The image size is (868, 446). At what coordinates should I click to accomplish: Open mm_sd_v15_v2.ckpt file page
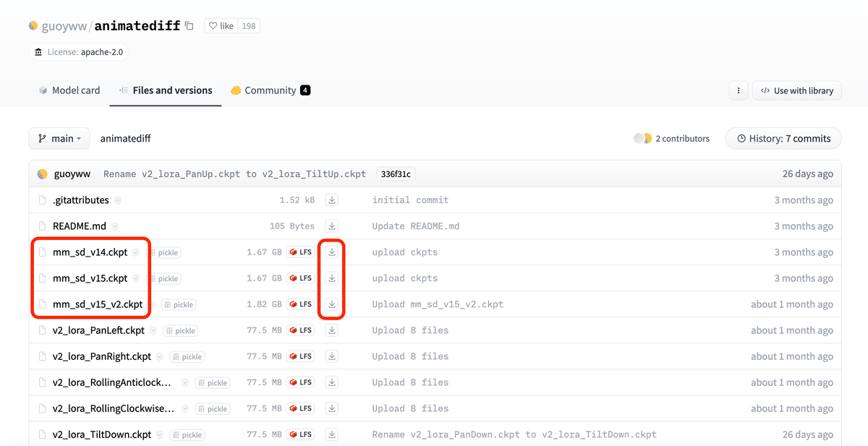(x=98, y=304)
